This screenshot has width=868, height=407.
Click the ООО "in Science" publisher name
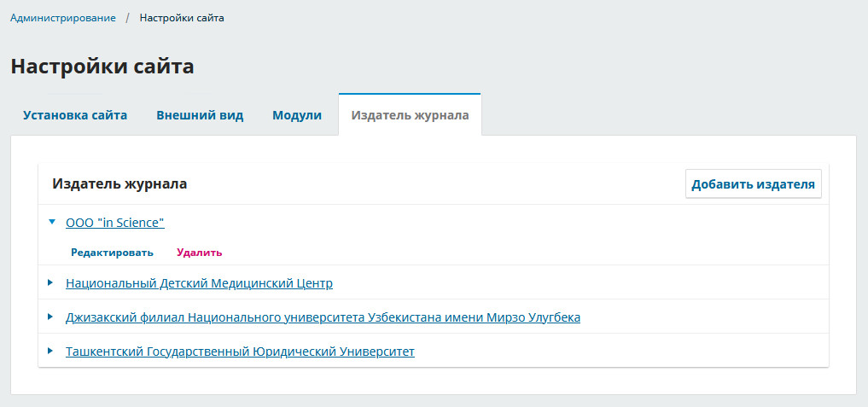pyautogui.click(x=114, y=223)
